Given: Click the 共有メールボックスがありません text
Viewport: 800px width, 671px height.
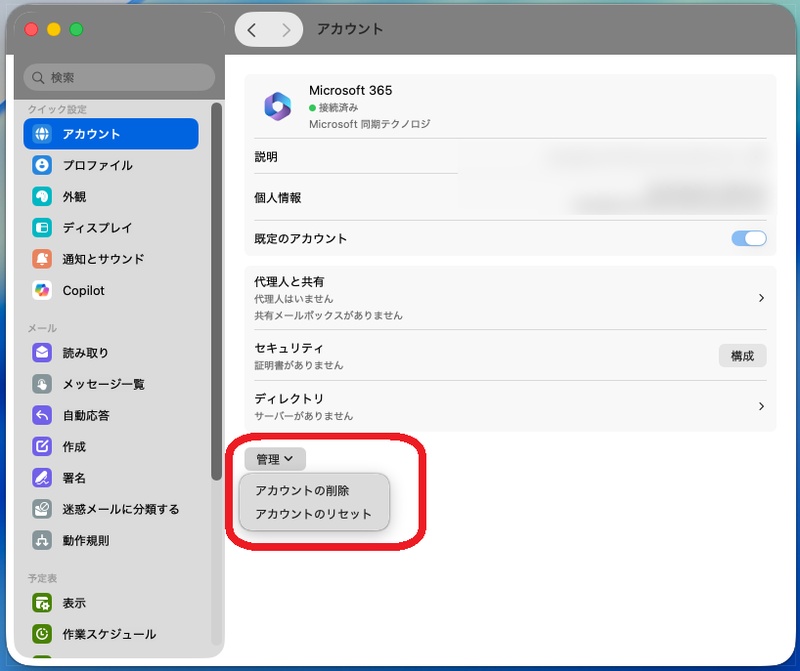Looking at the screenshot, I should 328,315.
